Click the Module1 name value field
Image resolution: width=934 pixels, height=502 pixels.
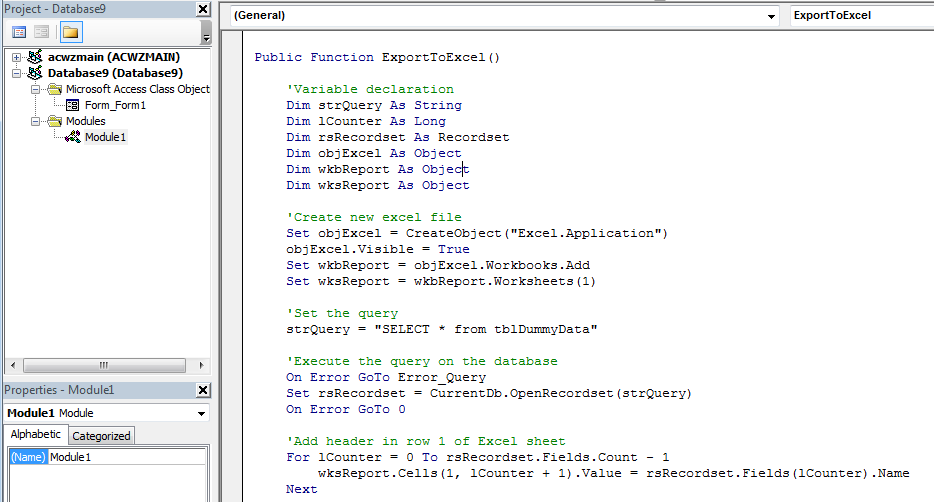(127, 457)
